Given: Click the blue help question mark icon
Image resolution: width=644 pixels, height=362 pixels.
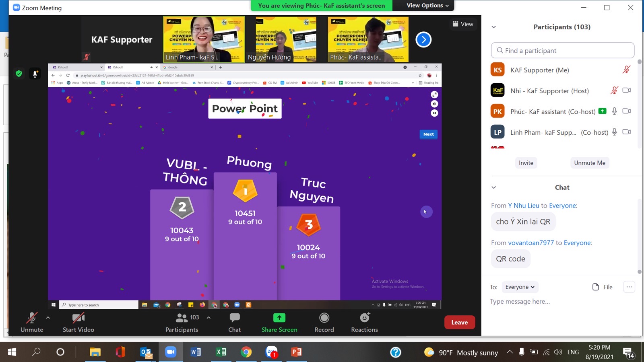Looking at the screenshot, I should click(x=396, y=352).
